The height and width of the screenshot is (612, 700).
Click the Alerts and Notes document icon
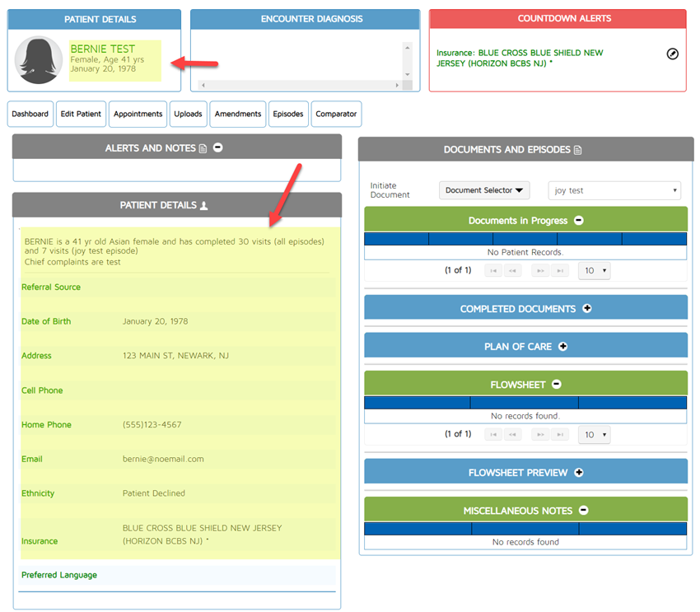[203, 148]
